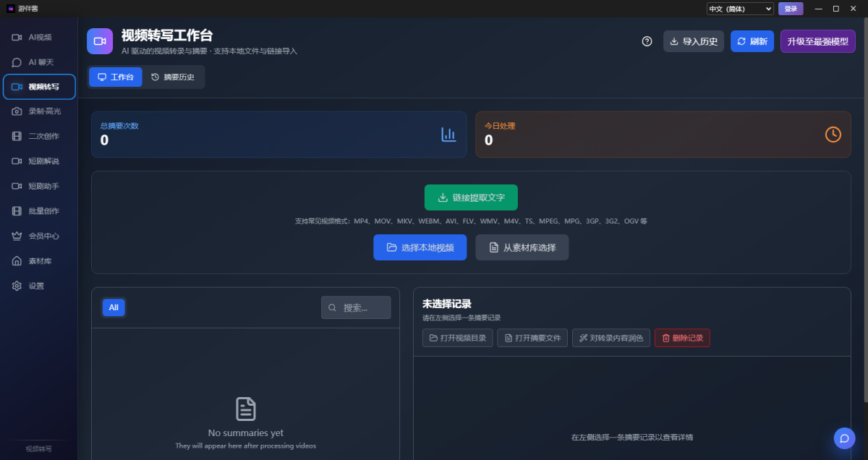Open the floating chat bubble icon

[844, 438]
